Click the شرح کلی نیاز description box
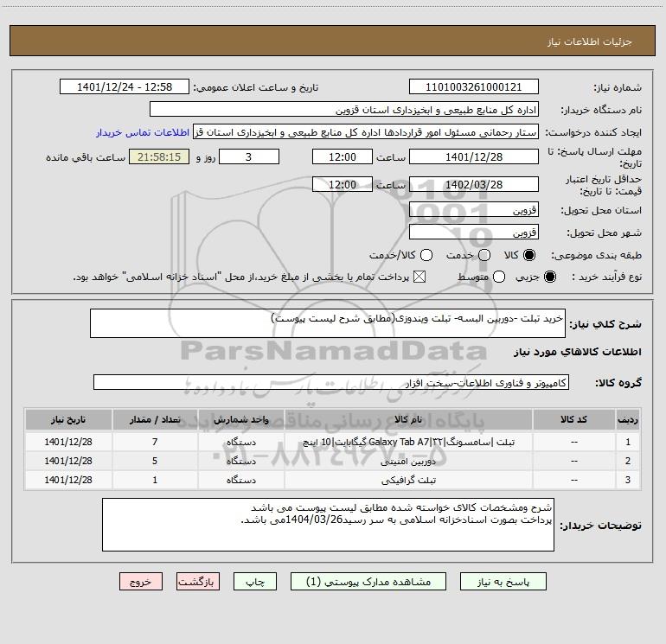This screenshot has height=644, width=666. pos(328,323)
